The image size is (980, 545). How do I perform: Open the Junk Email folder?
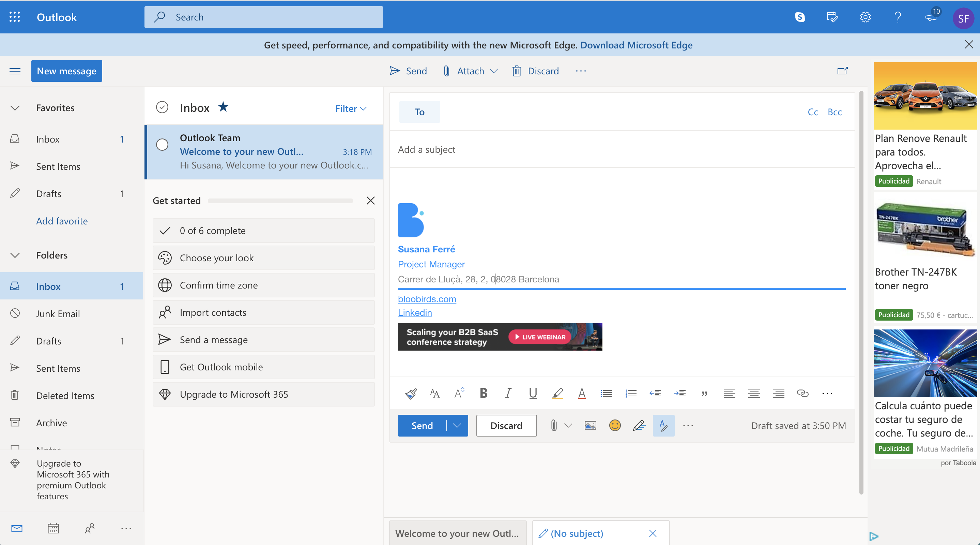(x=72, y=313)
